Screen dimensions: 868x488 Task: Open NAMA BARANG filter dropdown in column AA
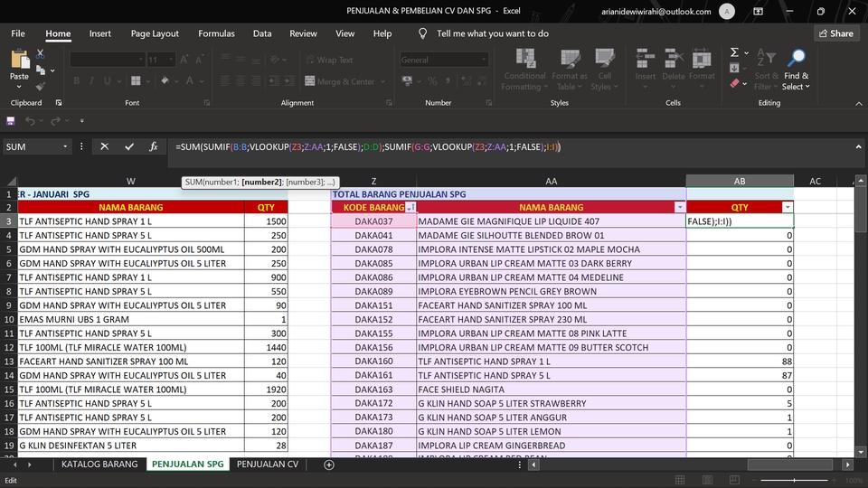point(679,208)
